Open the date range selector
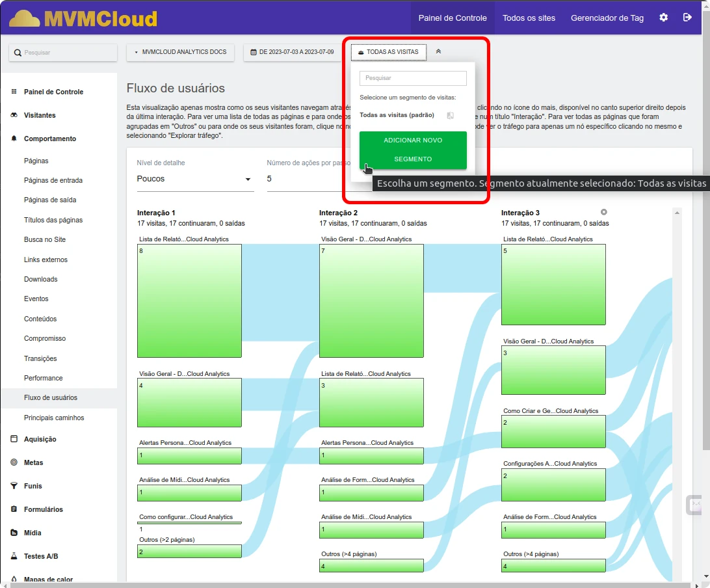The height and width of the screenshot is (588, 710). [292, 52]
